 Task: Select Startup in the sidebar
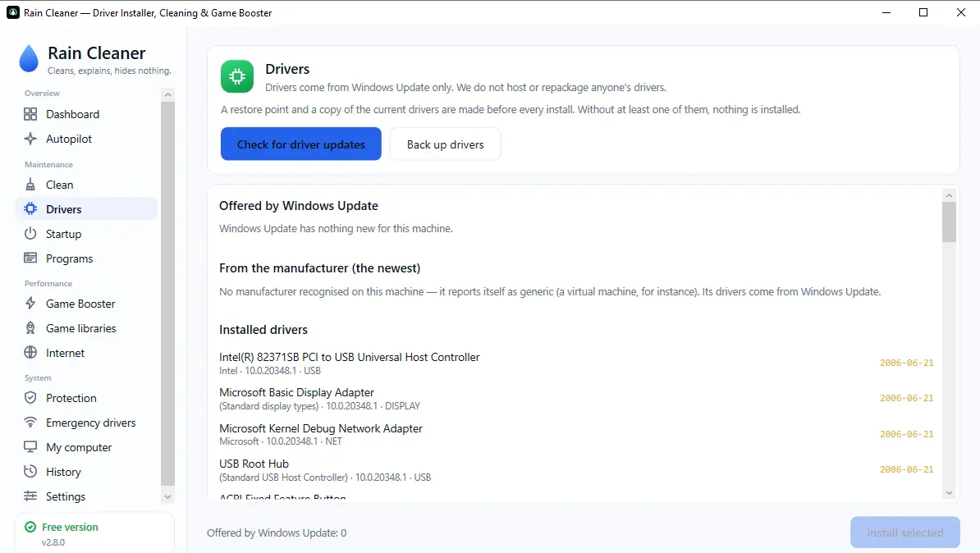point(86,234)
